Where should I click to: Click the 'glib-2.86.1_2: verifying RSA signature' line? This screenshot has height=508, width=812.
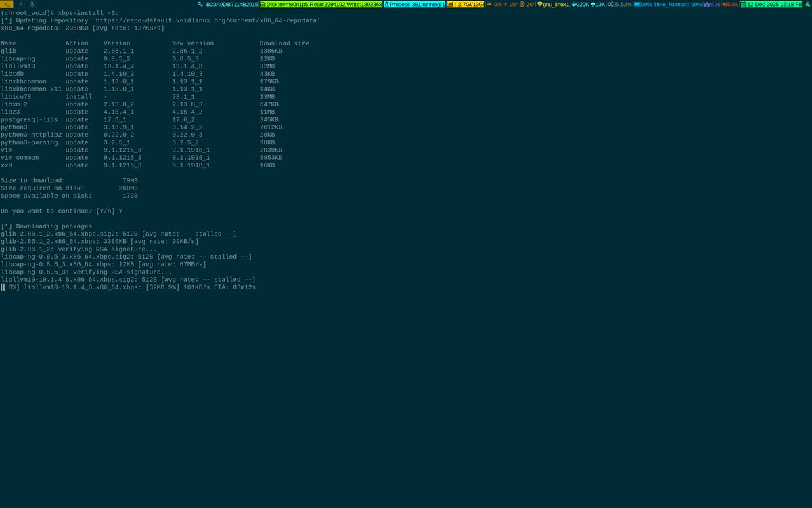78,249
